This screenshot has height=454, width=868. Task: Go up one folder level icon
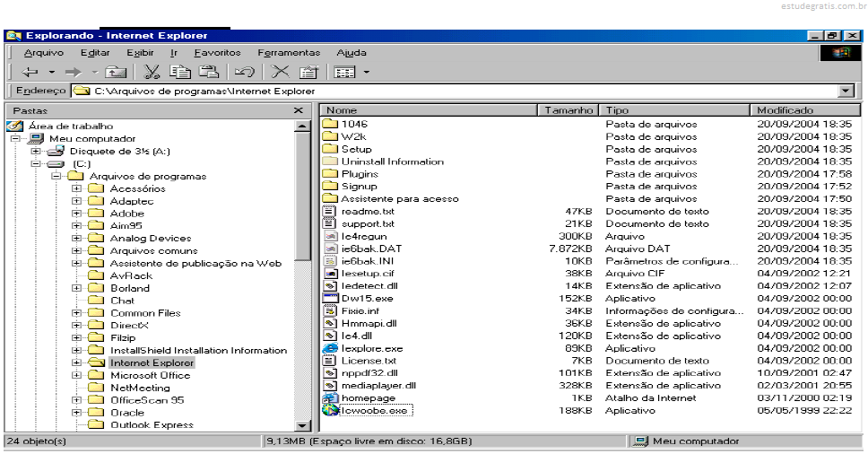(x=117, y=72)
